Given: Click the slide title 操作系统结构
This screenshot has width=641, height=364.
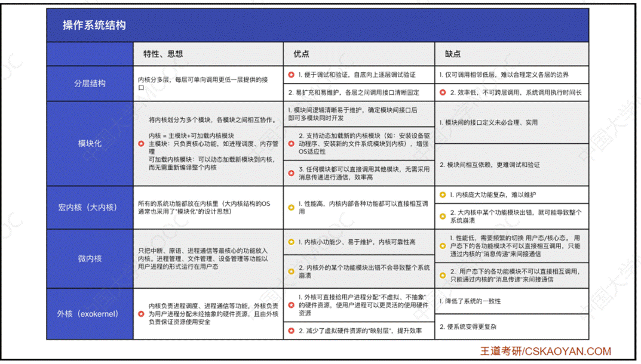Looking at the screenshot, I should click(x=94, y=25).
